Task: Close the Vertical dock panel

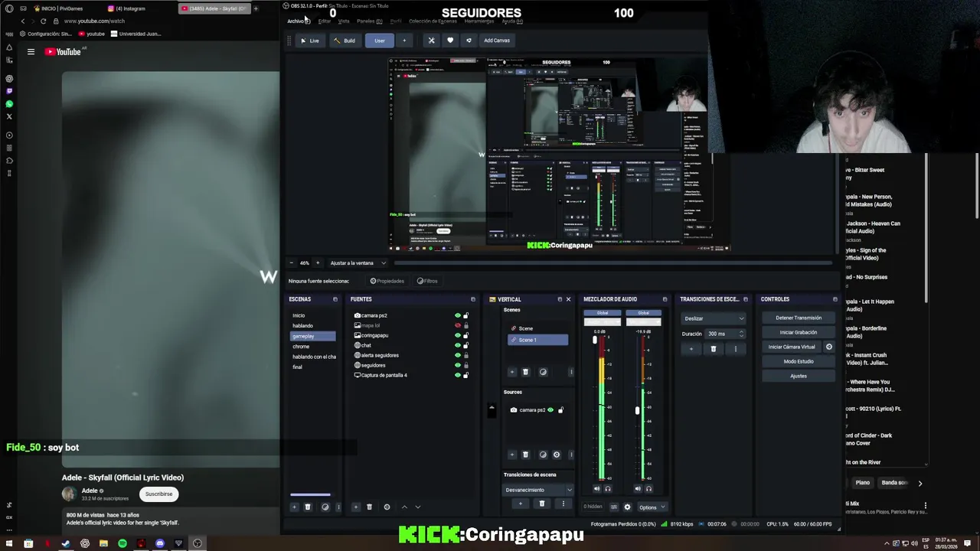Action: 568,299
